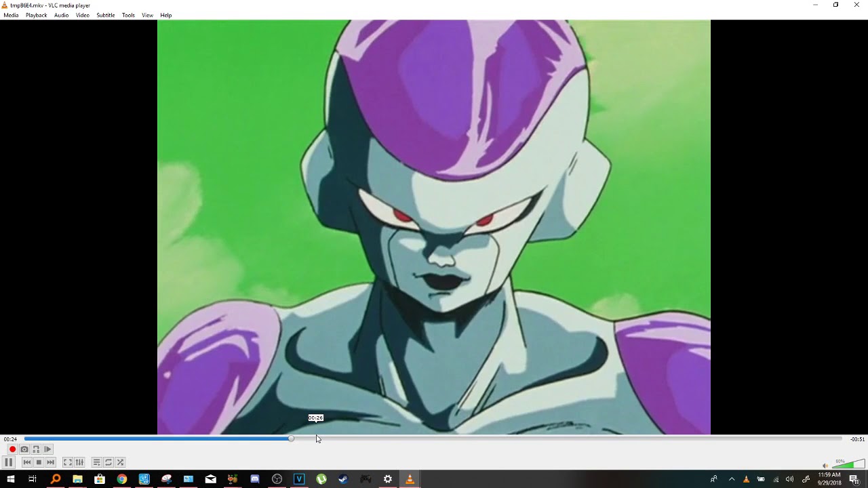Open the View menu
Screen dimensions: 868x488
click(147, 15)
